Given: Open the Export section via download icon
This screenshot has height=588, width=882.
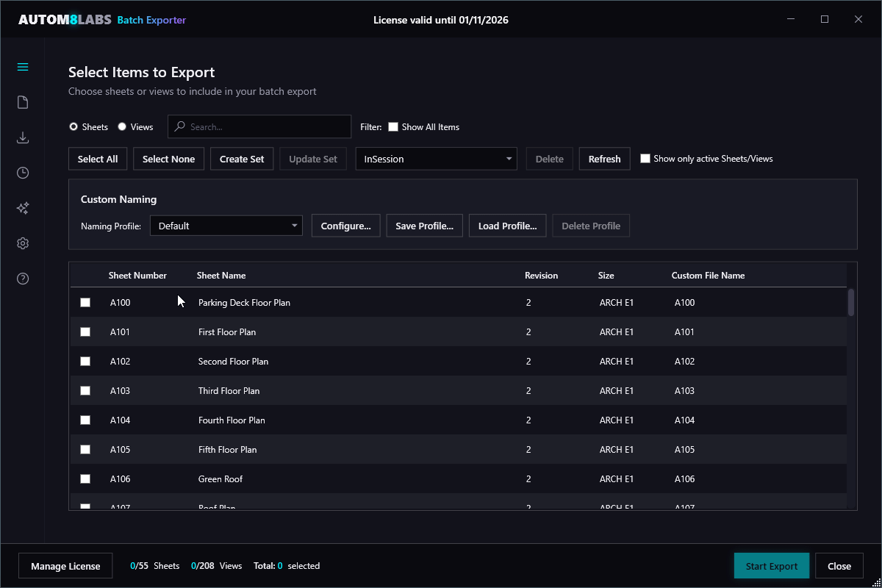Looking at the screenshot, I should point(22,137).
